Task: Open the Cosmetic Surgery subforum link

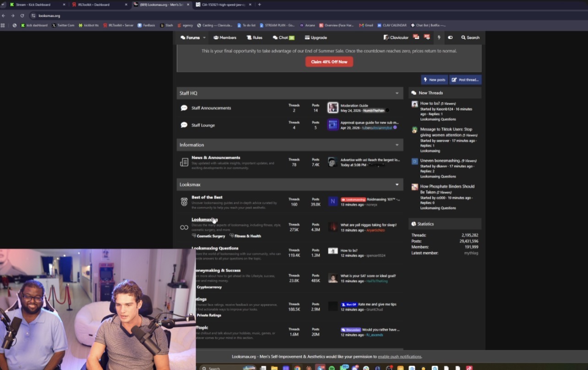Action: (211, 236)
